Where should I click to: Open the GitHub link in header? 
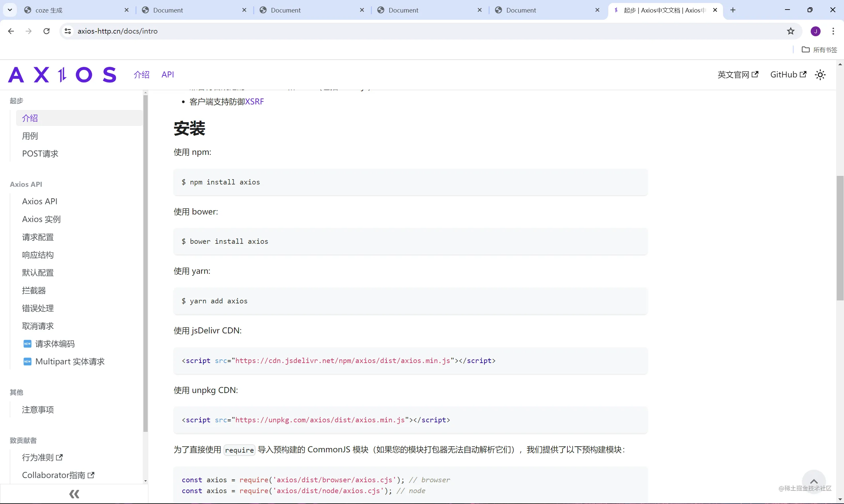(x=788, y=75)
